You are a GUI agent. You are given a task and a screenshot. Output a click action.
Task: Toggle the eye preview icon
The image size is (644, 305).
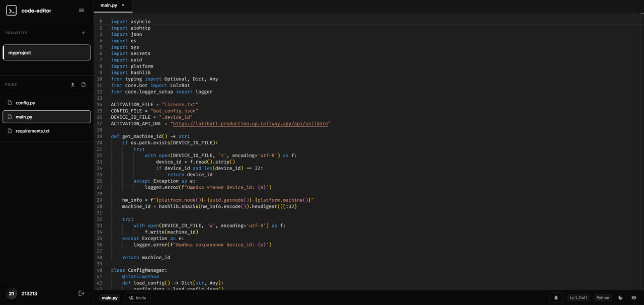[634, 298]
